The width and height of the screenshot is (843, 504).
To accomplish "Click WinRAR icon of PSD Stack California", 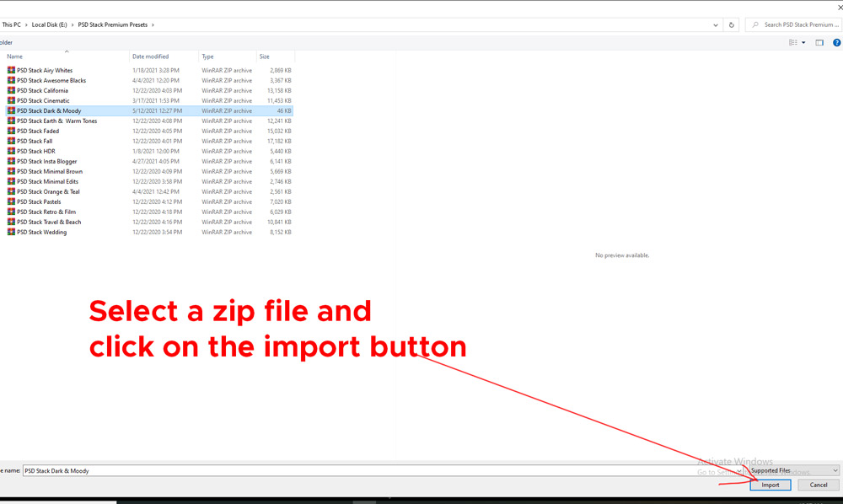I will [11, 90].
